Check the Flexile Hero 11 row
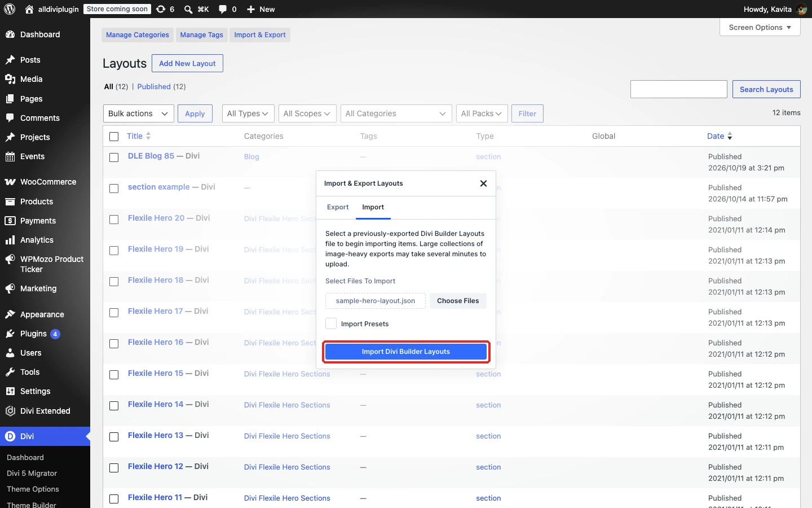The height and width of the screenshot is (508, 812). click(x=114, y=499)
